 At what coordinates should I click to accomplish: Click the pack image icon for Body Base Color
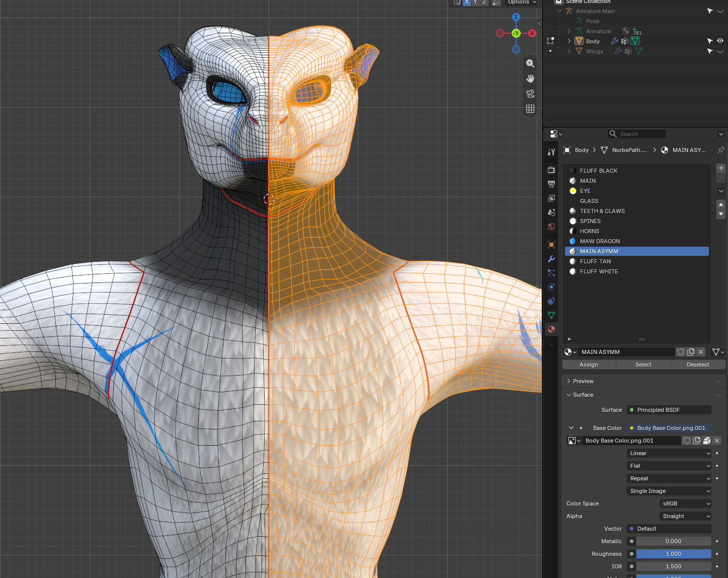coord(707,441)
